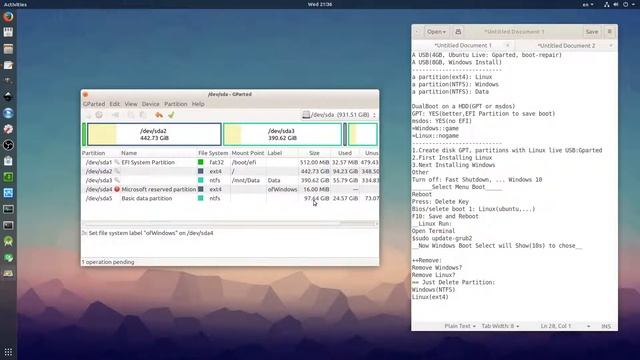Open the Ln 28, Col 1 position dropdown
Image resolution: width=640 pixels, height=360 pixels.
click(x=565, y=326)
